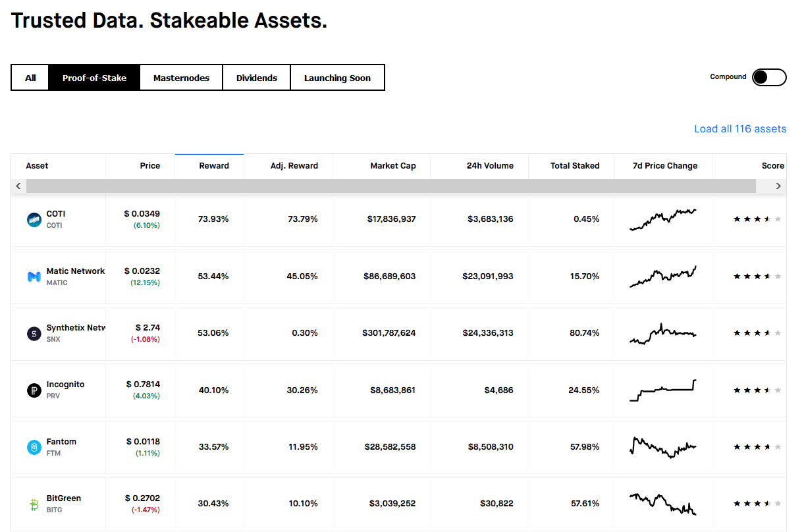The width and height of the screenshot is (806, 532).
Task: Click the BitGreen BITG logo icon
Action: [34, 504]
